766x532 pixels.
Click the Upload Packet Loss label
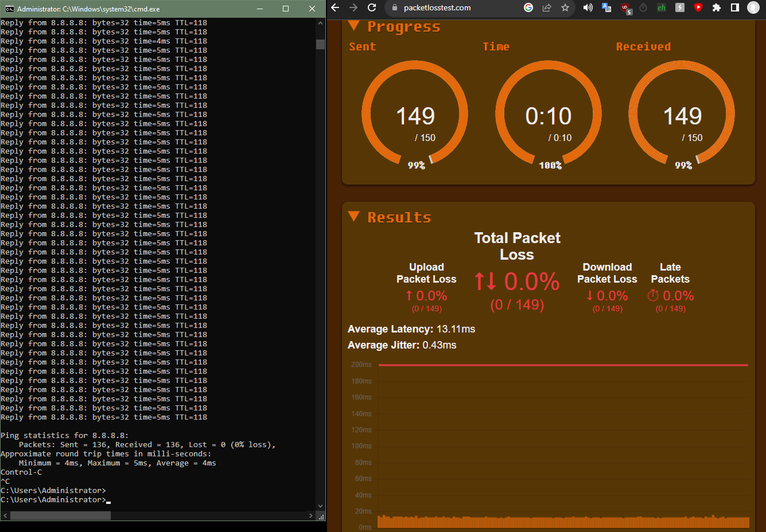tap(426, 273)
